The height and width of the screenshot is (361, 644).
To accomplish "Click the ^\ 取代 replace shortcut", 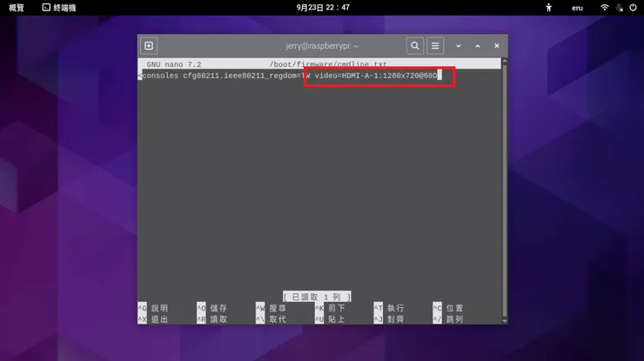I will [271, 319].
